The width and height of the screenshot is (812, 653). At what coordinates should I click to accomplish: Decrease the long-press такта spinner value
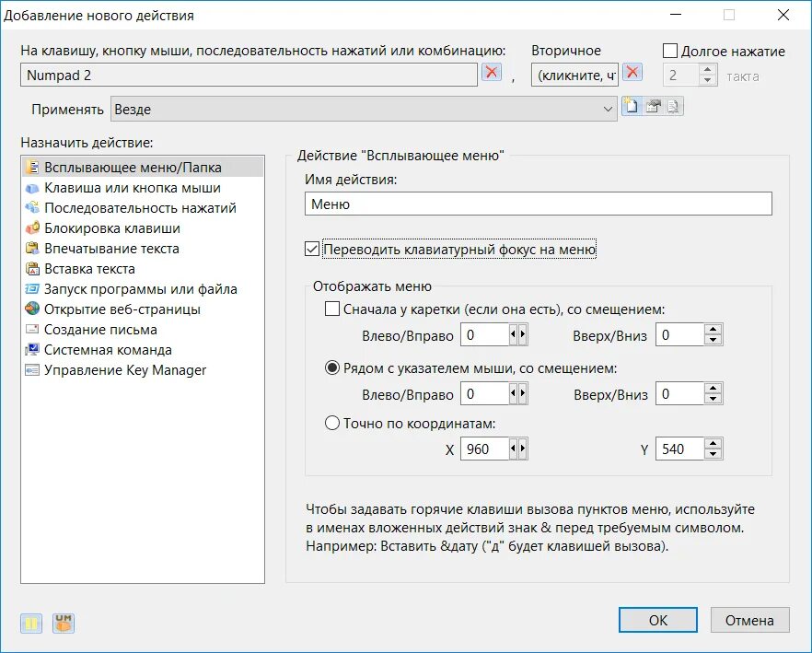click(x=707, y=80)
